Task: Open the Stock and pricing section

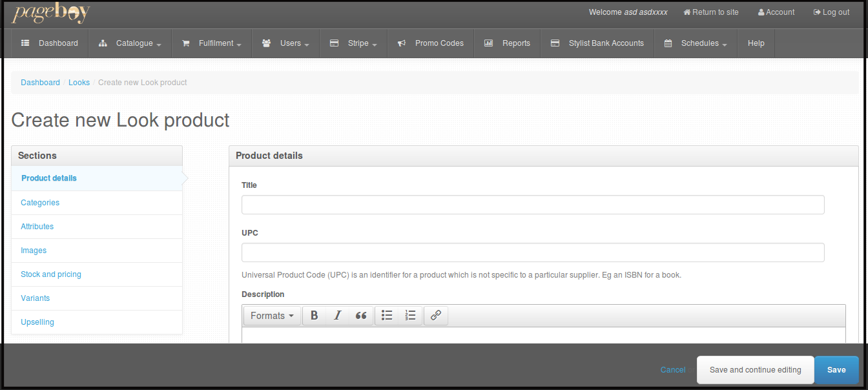Action: pyautogui.click(x=97, y=274)
